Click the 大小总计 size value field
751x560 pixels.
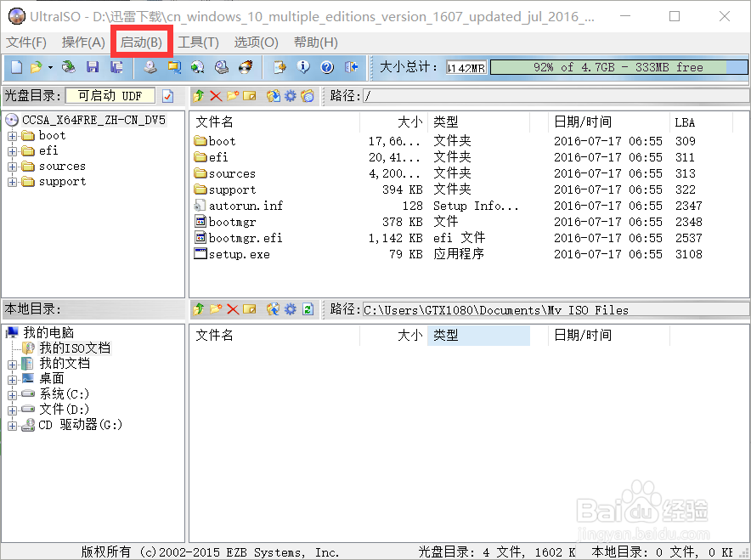[466, 67]
